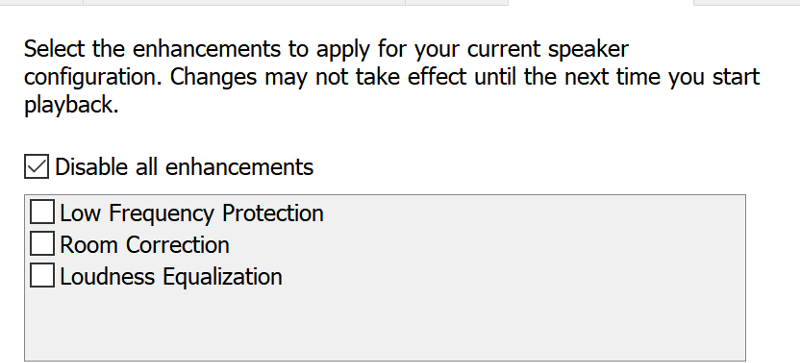This screenshot has width=800, height=363.
Task: Click the Disable all enhancements label text
Action: coord(184,167)
